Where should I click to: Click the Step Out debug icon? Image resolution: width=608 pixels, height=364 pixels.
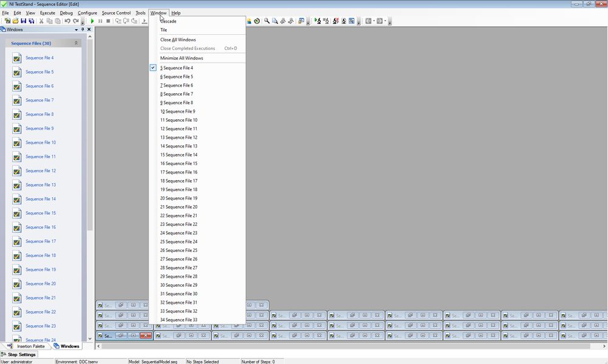coord(135,21)
